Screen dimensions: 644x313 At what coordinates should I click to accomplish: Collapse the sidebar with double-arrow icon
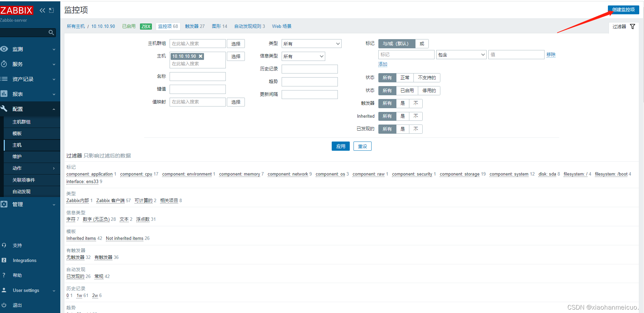(42, 10)
